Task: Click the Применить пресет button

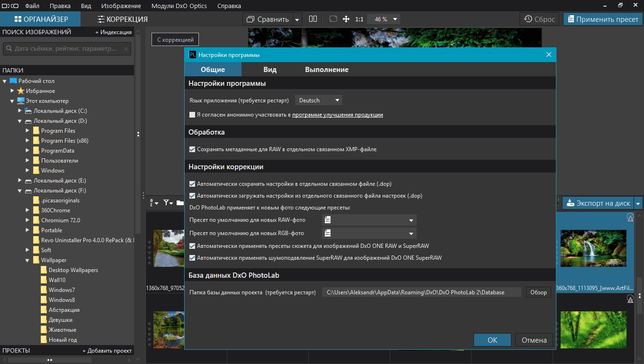Action: (x=602, y=19)
